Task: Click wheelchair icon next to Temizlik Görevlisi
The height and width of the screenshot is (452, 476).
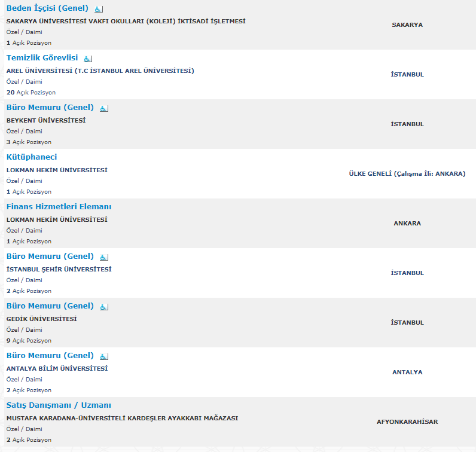Action: click(88, 59)
